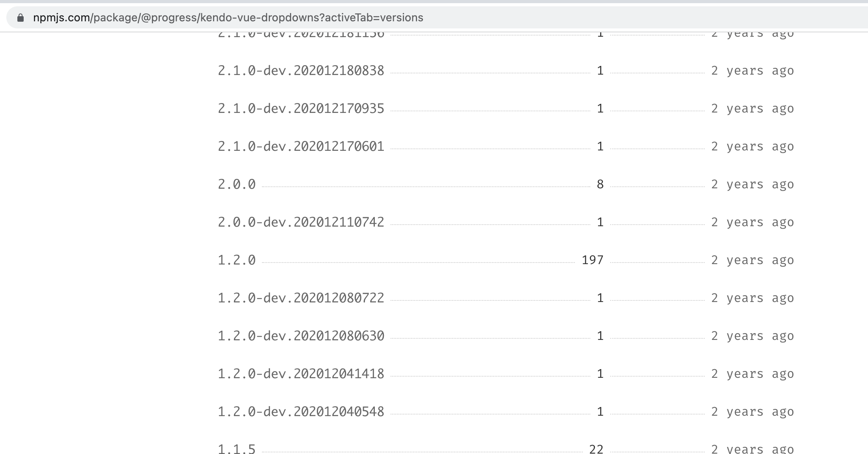Click download count for 1.2.0-dev.202012040548
The image size is (868, 454).
600,412
